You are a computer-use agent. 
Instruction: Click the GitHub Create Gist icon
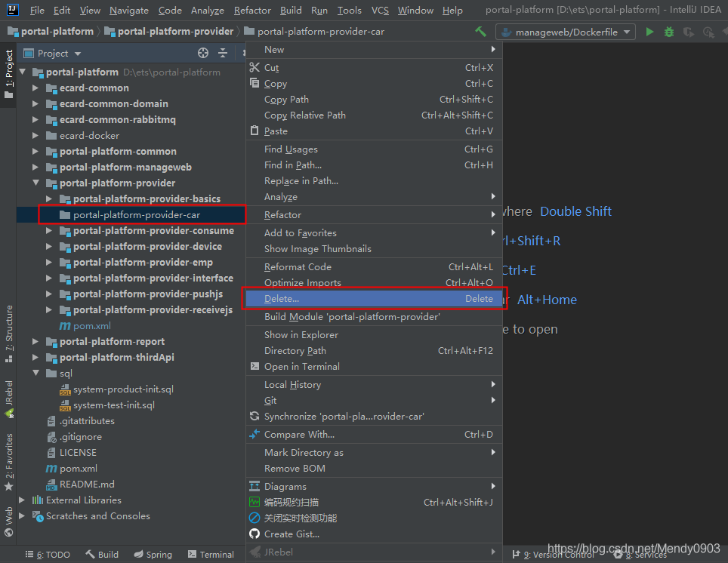254,534
